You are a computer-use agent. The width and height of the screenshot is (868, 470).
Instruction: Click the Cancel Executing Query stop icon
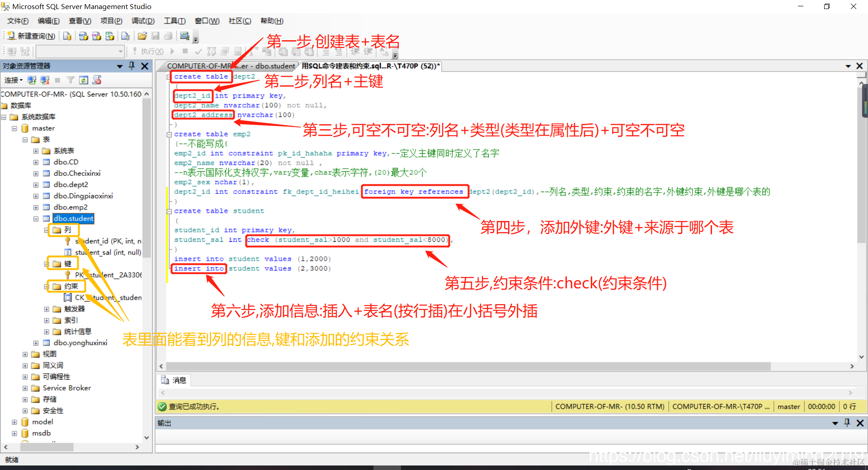185,52
